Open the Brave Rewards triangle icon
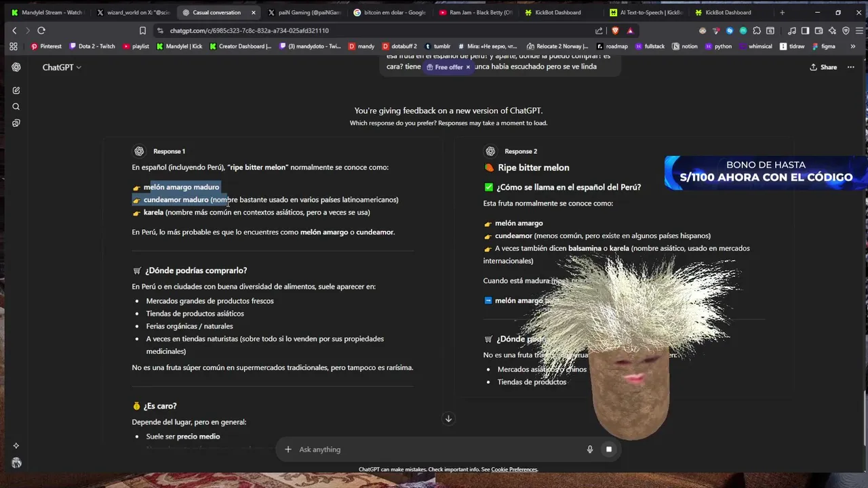 pyautogui.click(x=630, y=30)
